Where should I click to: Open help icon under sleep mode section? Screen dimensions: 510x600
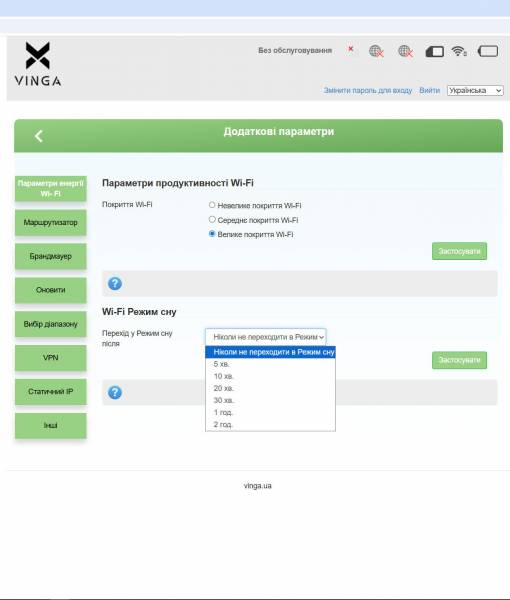(x=115, y=392)
